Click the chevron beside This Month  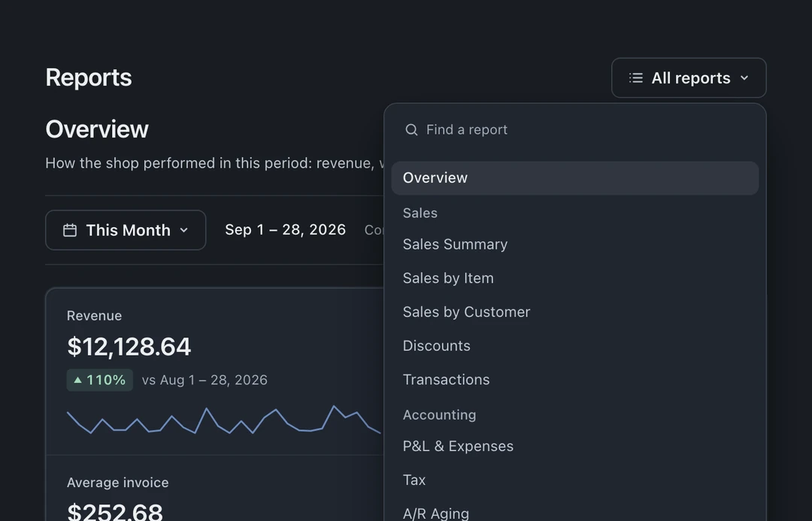184,230
